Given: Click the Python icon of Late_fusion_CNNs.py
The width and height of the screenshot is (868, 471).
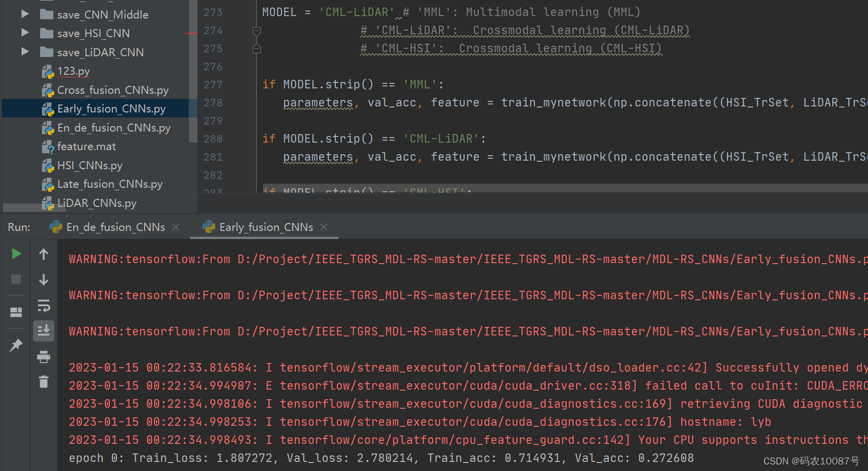Looking at the screenshot, I should coord(48,185).
